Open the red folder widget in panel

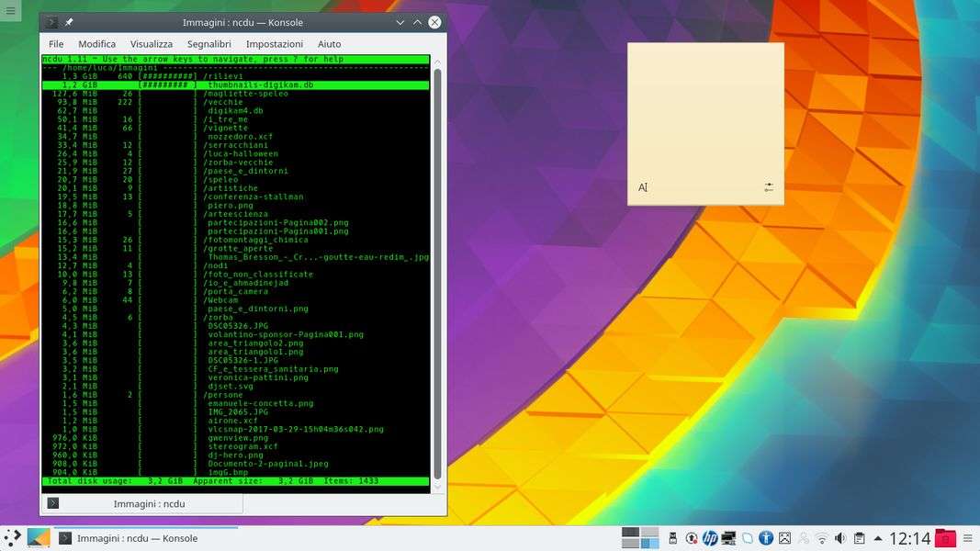946,538
